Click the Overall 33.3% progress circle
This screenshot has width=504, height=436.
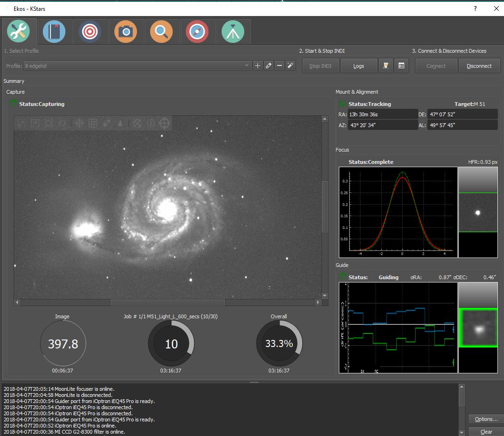click(279, 343)
